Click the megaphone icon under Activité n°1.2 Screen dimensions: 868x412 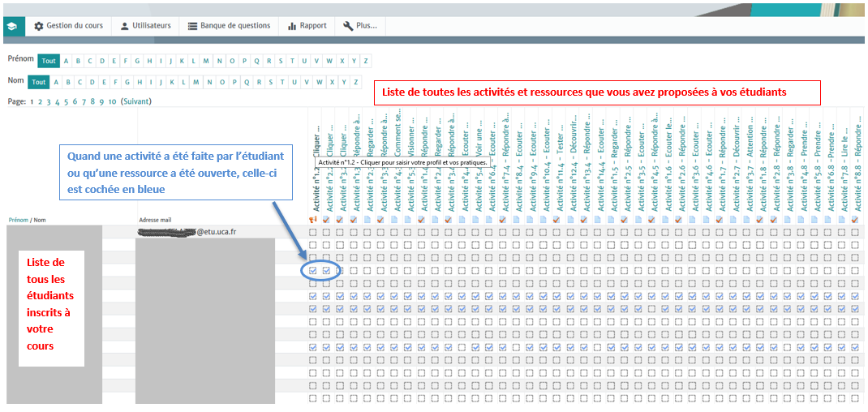[x=313, y=220]
